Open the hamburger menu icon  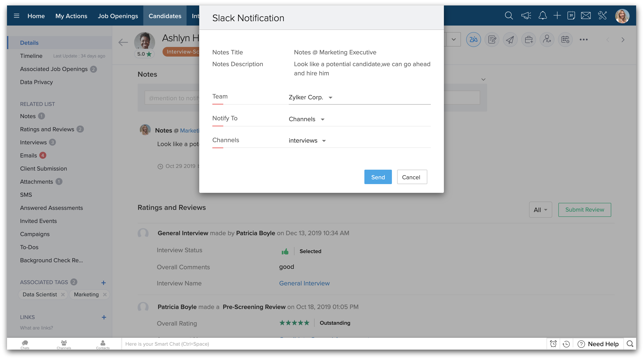click(x=17, y=16)
